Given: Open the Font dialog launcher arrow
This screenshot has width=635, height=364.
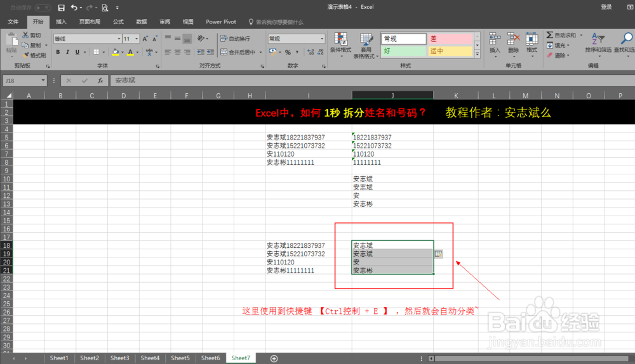Looking at the screenshot, I should tap(157, 67).
